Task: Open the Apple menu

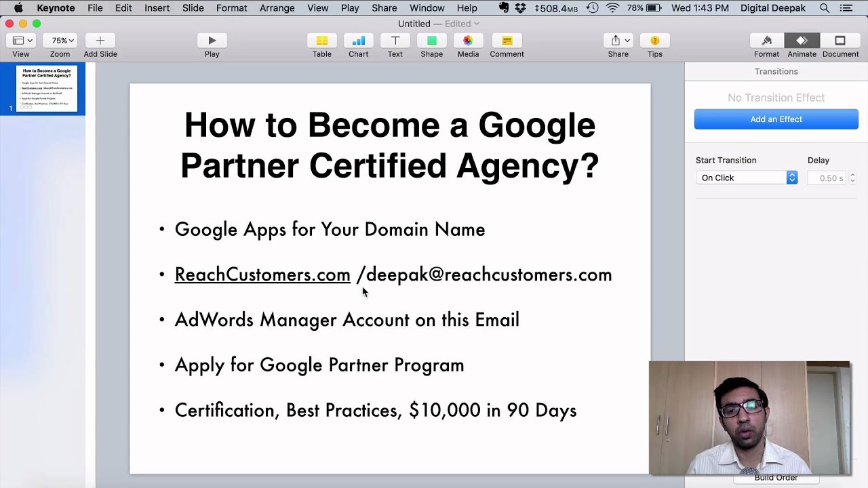Action: (x=18, y=8)
